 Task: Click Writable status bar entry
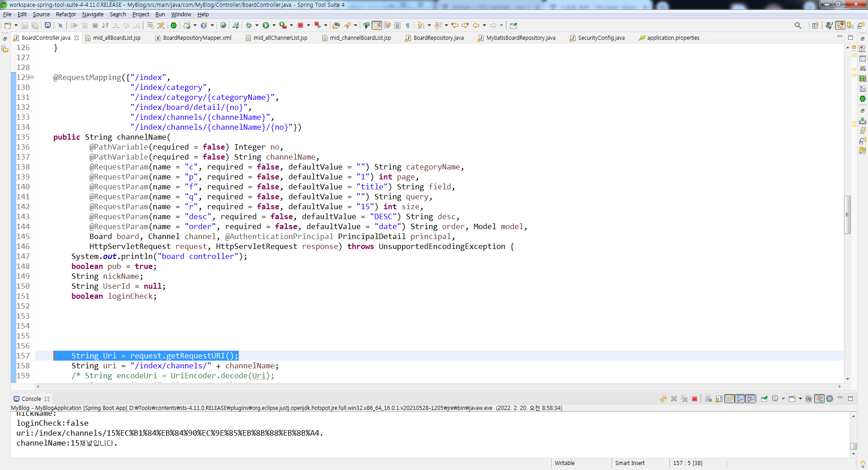[565, 463]
